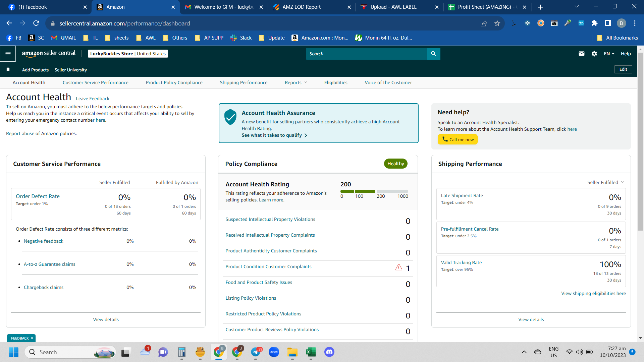644x362 pixels.
Task: Open the Chrome three-dot menu
Action: coord(635,23)
